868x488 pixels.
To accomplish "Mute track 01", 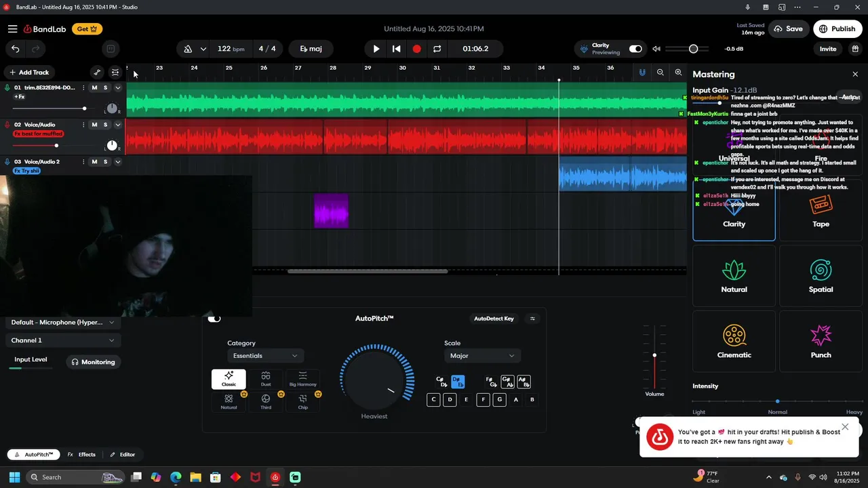I will [x=94, y=87].
